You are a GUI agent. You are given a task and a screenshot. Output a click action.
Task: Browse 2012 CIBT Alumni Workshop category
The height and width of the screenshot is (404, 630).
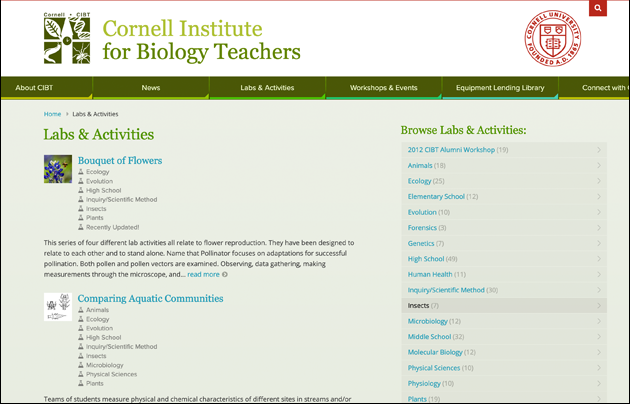[504, 150]
